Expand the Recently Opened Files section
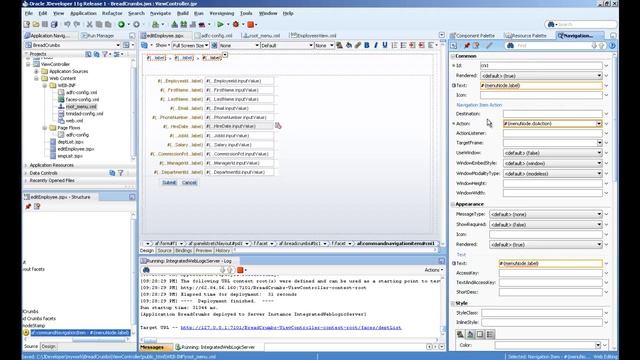640x360 pixels. coord(26,180)
